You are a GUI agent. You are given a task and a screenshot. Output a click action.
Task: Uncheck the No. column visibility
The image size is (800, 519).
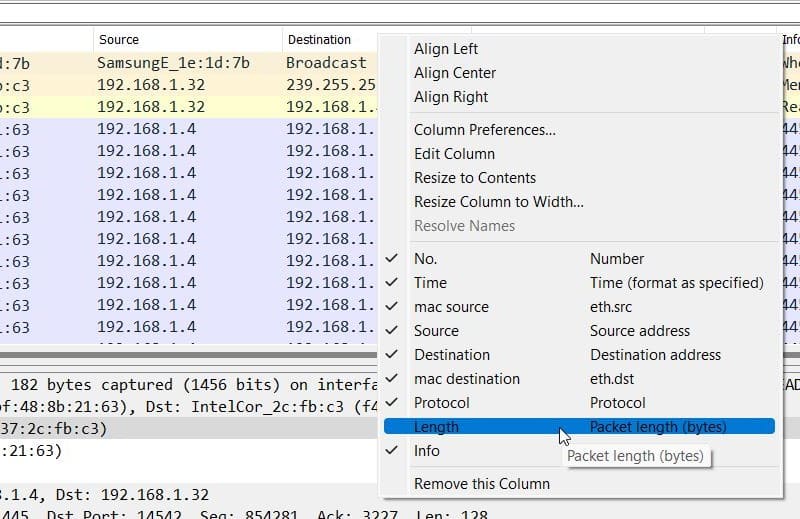tap(425, 259)
